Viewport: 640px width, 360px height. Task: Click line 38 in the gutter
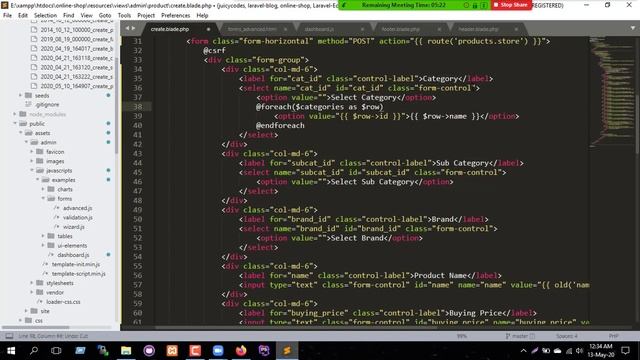pos(138,107)
